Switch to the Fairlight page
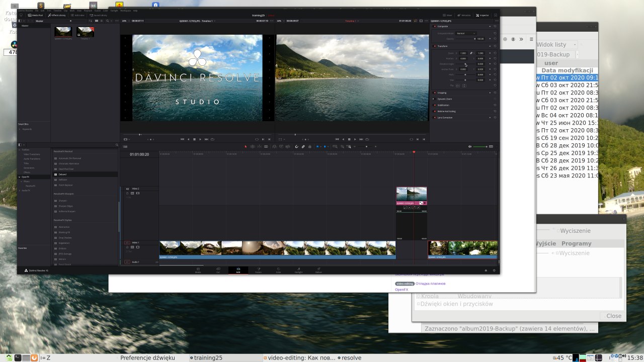Screen dimensions: 644x362 (298, 270)
